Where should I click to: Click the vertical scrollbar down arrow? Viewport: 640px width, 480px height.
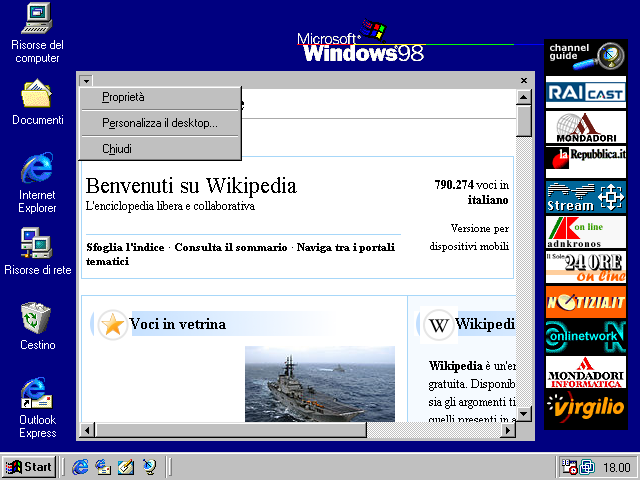click(524, 414)
